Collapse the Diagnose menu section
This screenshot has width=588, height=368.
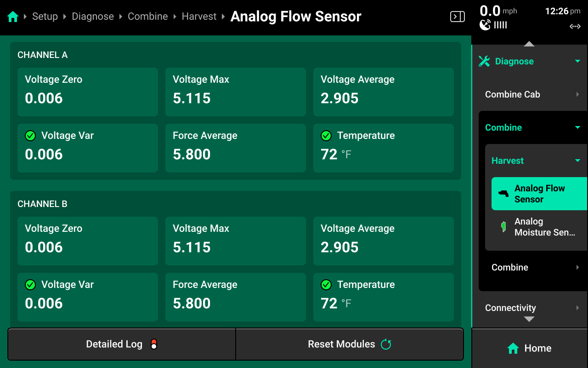tap(577, 61)
